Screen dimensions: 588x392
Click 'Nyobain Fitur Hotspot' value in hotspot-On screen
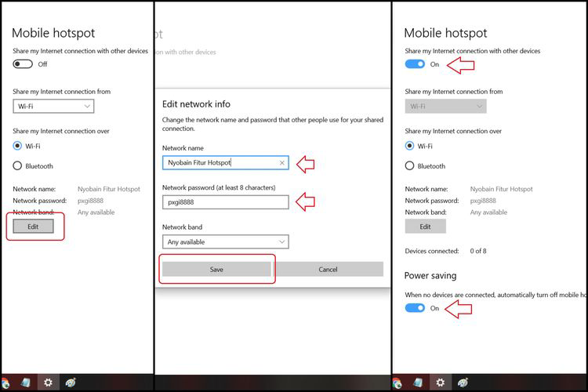(502, 189)
